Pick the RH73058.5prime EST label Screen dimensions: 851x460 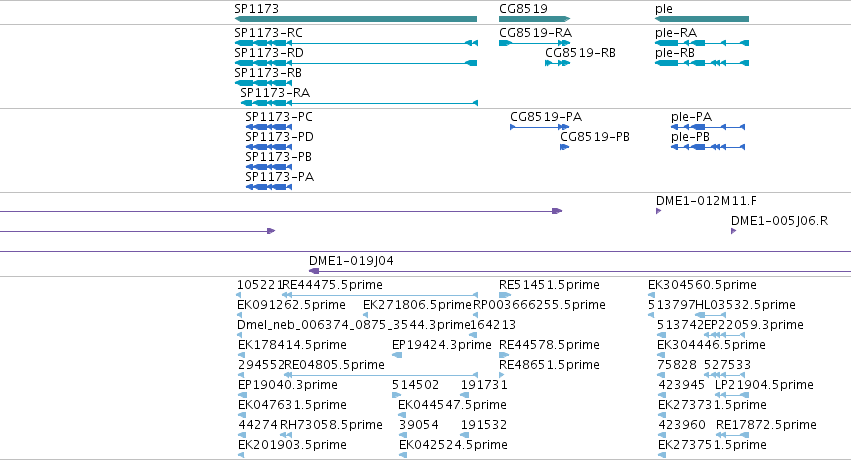pyautogui.click(x=332, y=425)
